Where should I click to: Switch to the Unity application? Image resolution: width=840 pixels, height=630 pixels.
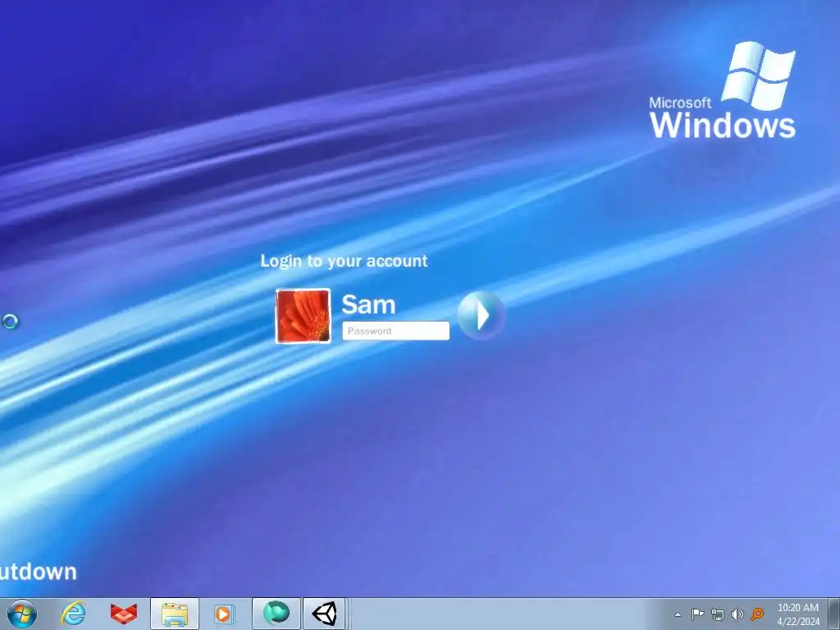click(325, 614)
